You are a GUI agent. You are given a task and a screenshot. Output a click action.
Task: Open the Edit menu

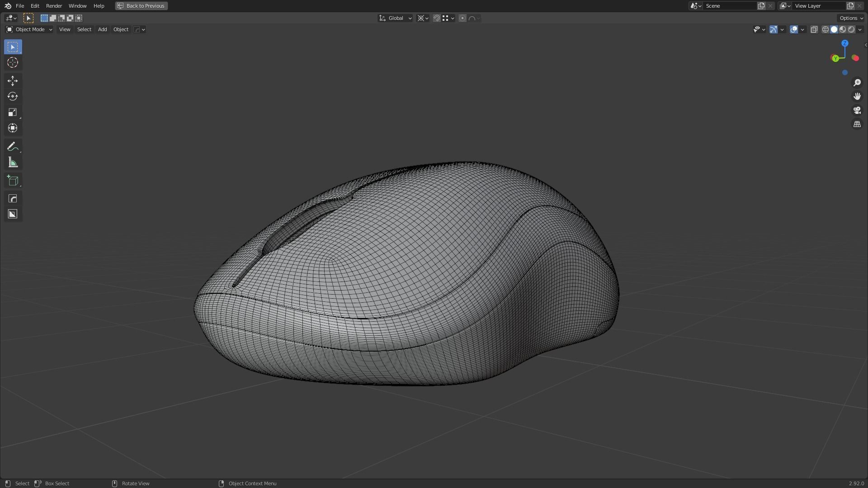coord(35,6)
